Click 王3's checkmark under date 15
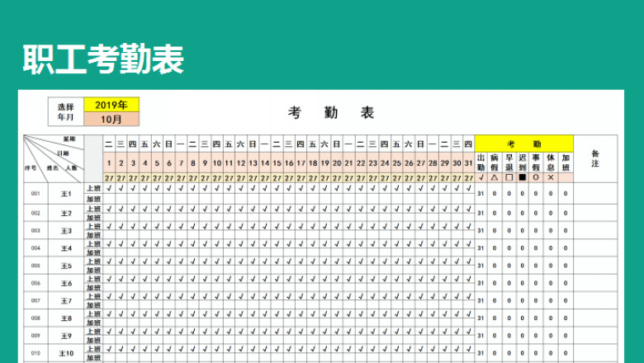Screen dimensions: 644x363 277,226
